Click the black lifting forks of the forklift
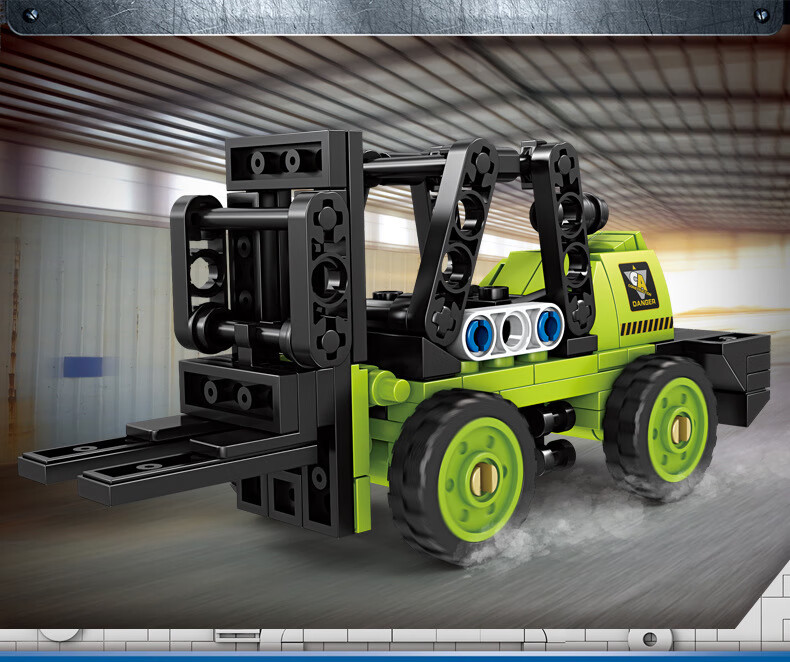 click(x=168, y=459)
